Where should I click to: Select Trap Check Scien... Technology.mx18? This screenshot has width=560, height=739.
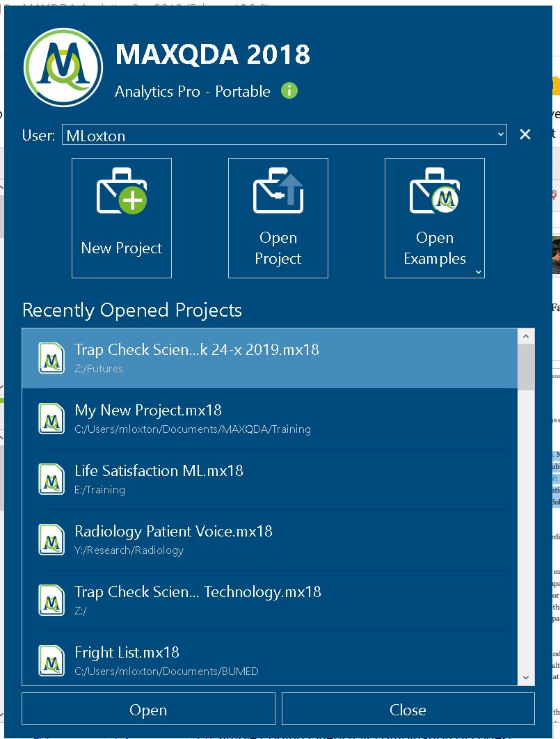269,600
